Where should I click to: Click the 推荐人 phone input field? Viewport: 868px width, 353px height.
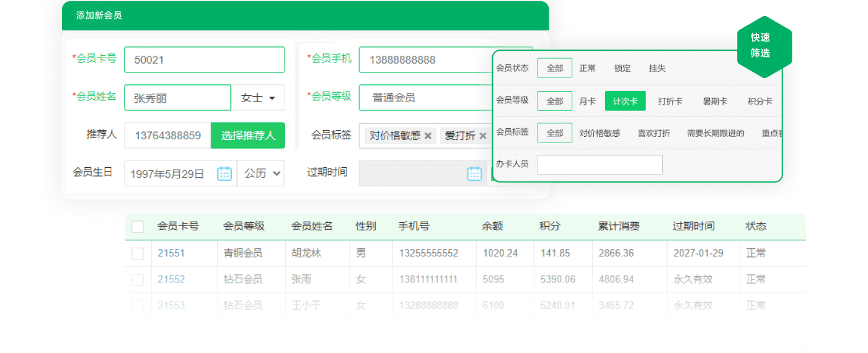[x=167, y=136]
